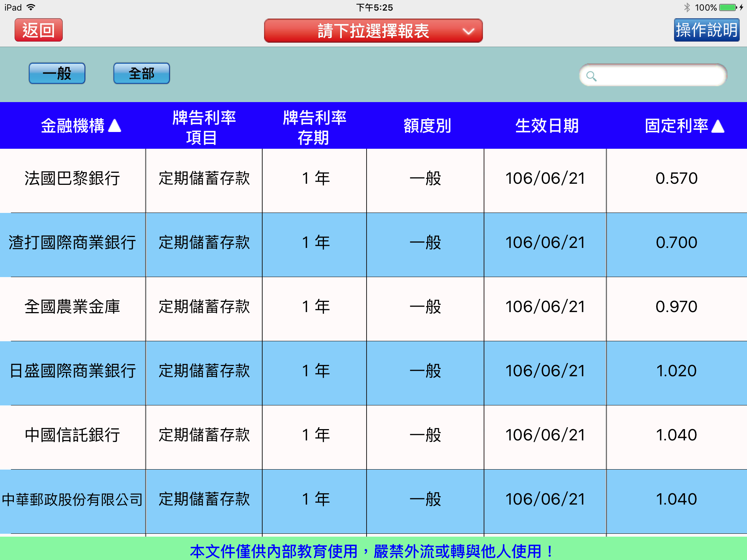Click the 0.700 fixed rate value

tap(677, 243)
